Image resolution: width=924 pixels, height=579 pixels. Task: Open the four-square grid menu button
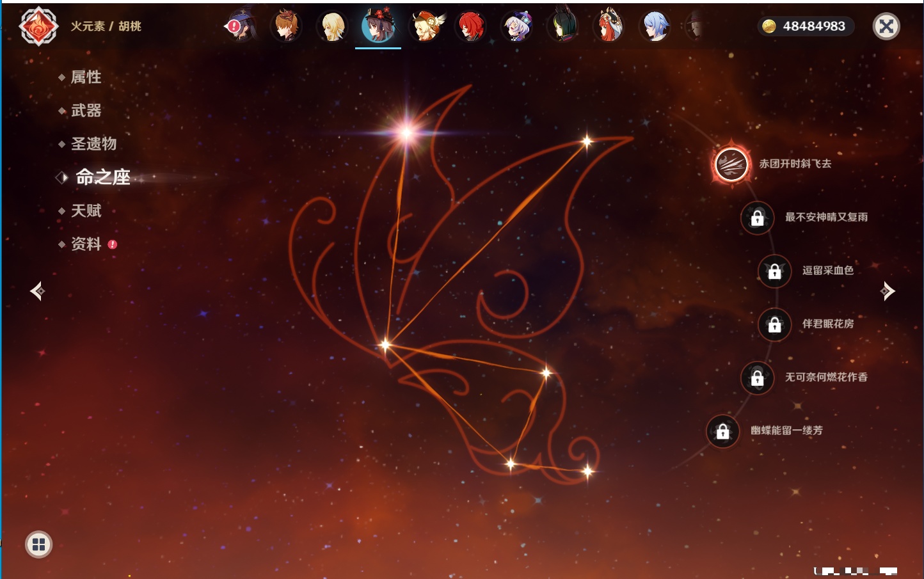(38, 544)
